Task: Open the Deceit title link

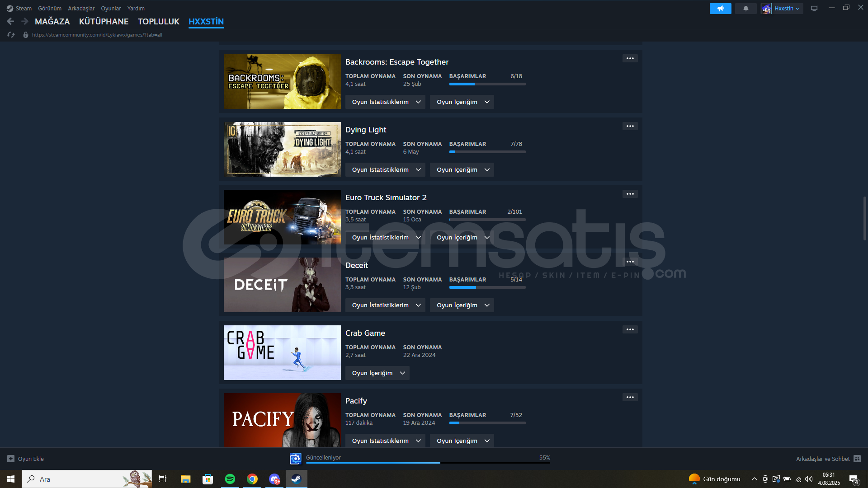Action: point(357,265)
